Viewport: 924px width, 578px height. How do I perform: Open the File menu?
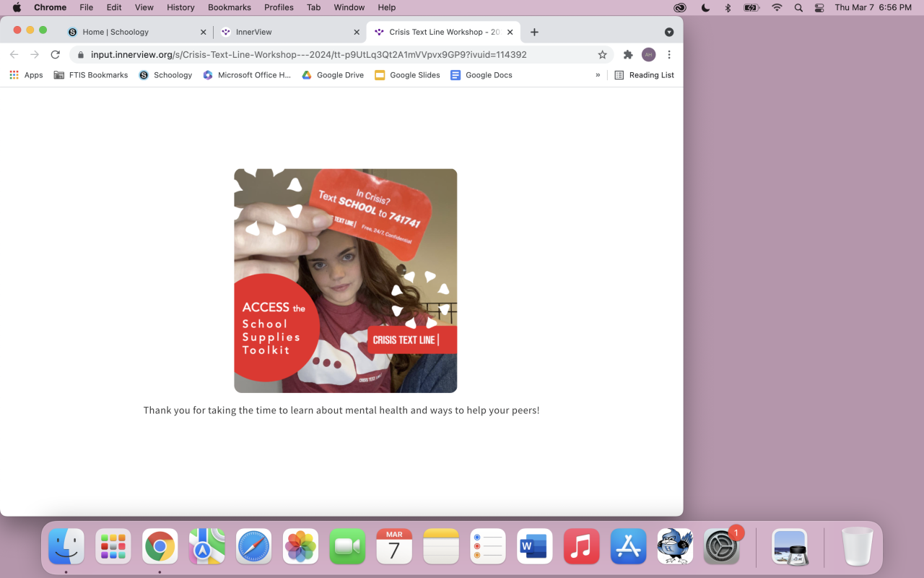[x=87, y=7]
